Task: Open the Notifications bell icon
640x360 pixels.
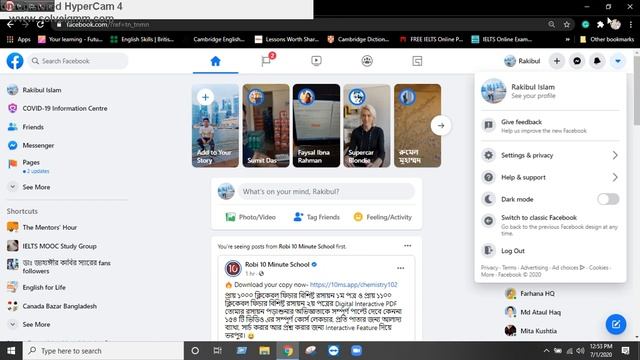Action: 597,61
